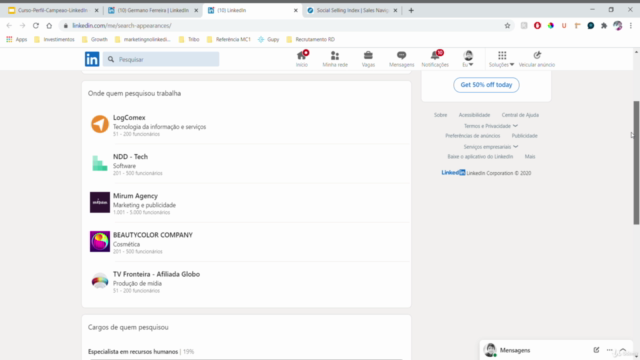
Task: Open Referência MC1 bookmark folder
Action: pos(229,40)
